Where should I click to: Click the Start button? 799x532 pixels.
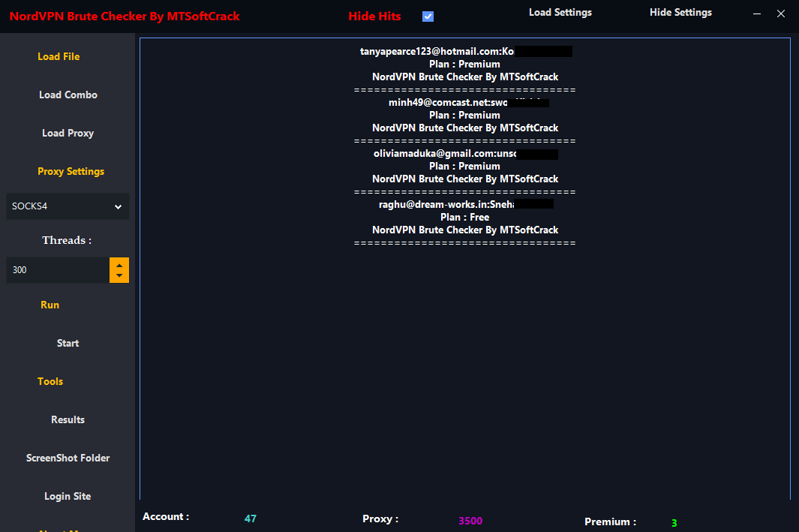tap(68, 343)
